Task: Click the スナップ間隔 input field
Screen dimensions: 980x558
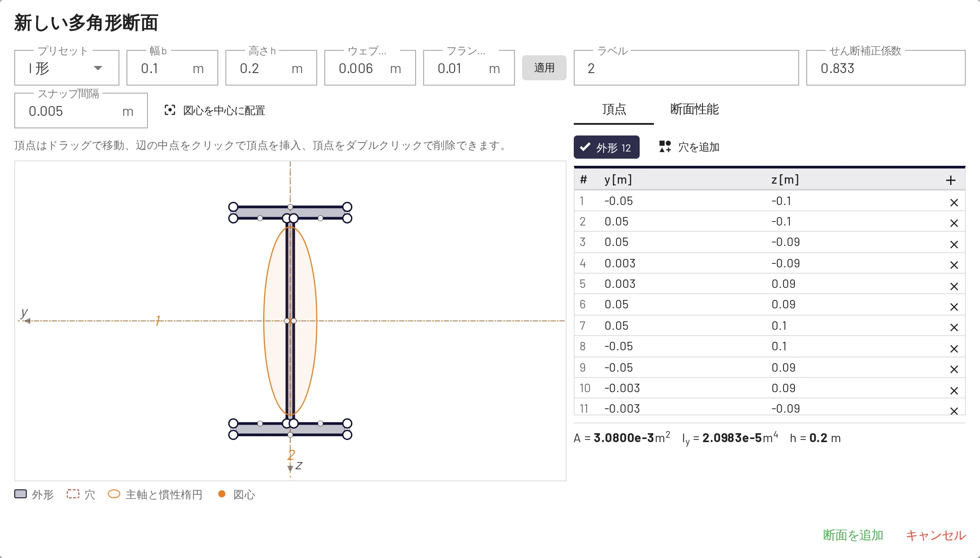Action: pos(81,111)
